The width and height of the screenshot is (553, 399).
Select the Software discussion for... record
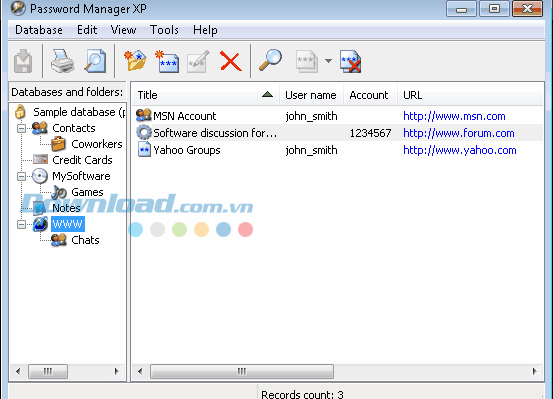point(215,133)
